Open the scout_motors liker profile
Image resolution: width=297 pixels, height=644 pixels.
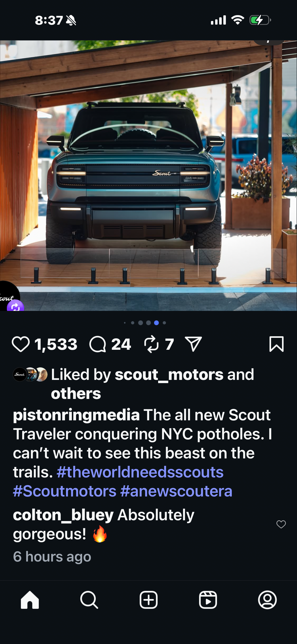point(169,375)
